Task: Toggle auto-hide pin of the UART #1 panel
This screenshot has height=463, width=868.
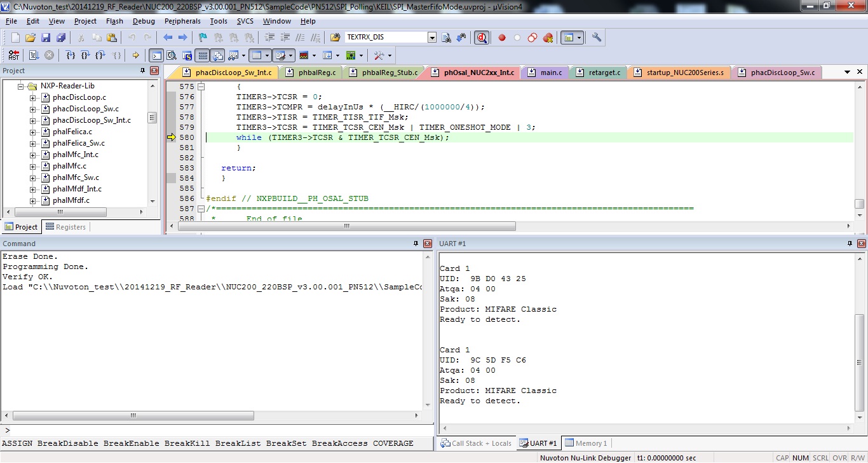Action: (850, 244)
